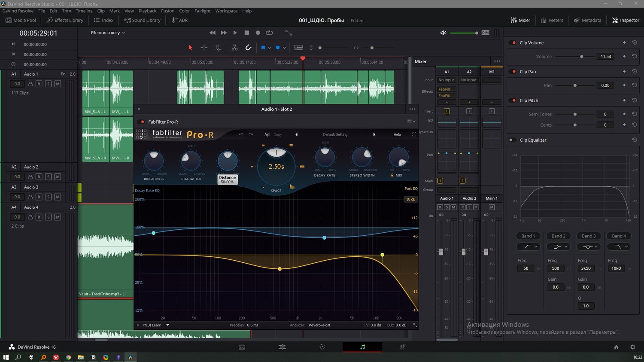
Task: Open the Workspace menu
Action: tap(226, 11)
